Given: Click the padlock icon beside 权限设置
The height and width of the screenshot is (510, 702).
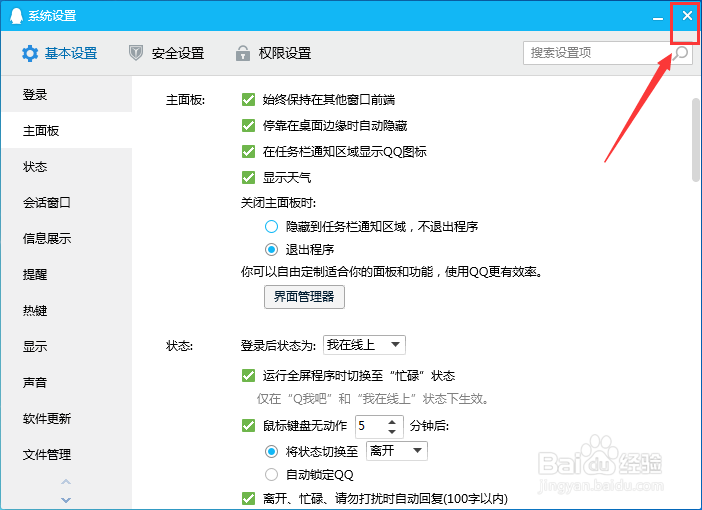Looking at the screenshot, I should [x=243, y=53].
